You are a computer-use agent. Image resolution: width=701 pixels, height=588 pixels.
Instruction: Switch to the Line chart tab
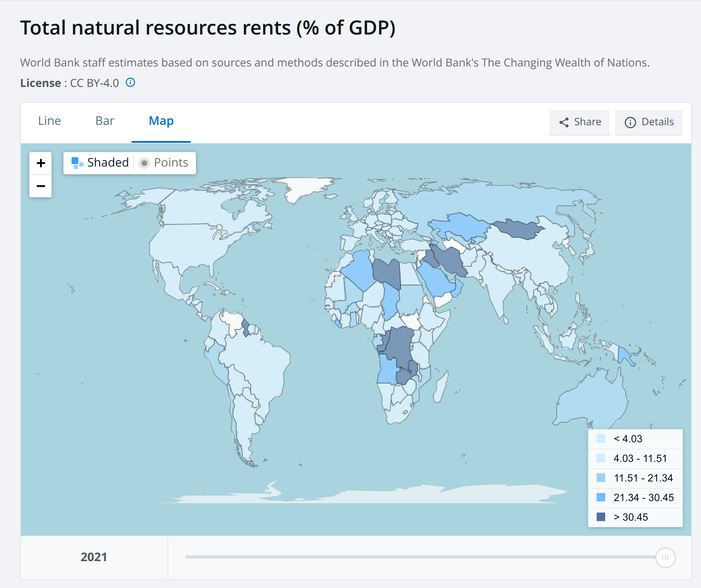click(49, 121)
